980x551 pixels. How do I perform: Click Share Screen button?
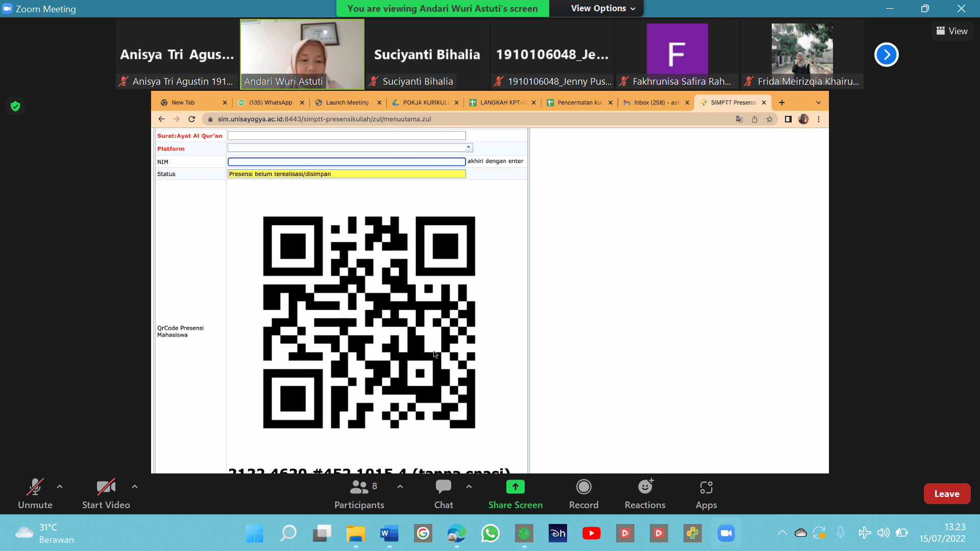pyautogui.click(x=516, y=493)
